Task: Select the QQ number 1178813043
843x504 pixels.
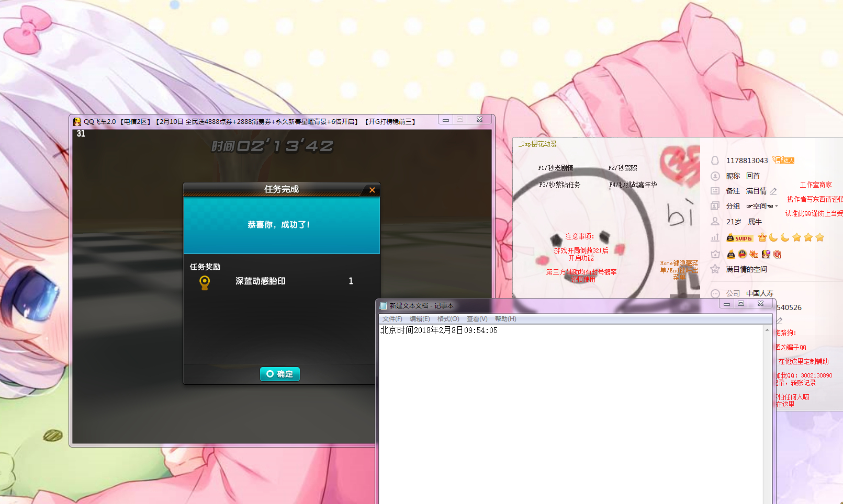Action: click(747, 161)
